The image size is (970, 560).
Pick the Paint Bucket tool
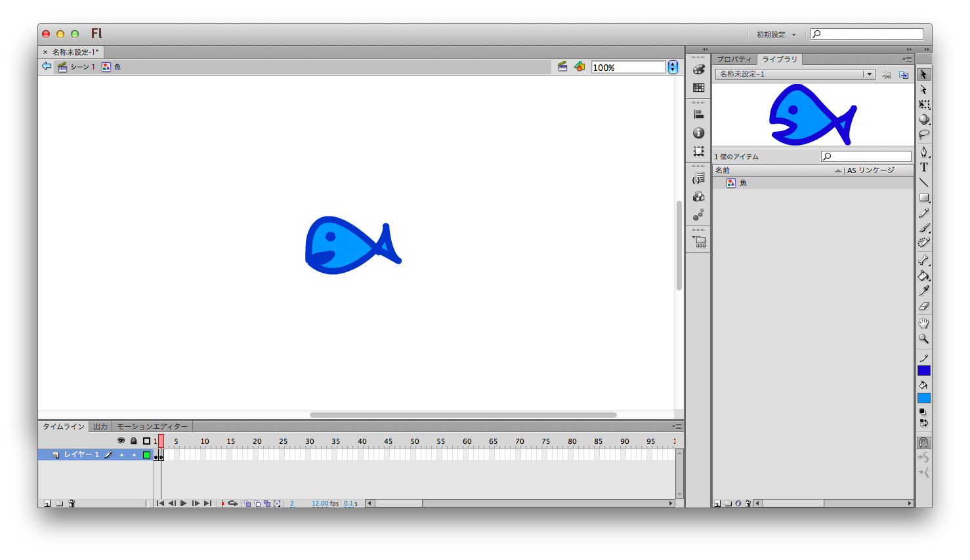point(923,275)
